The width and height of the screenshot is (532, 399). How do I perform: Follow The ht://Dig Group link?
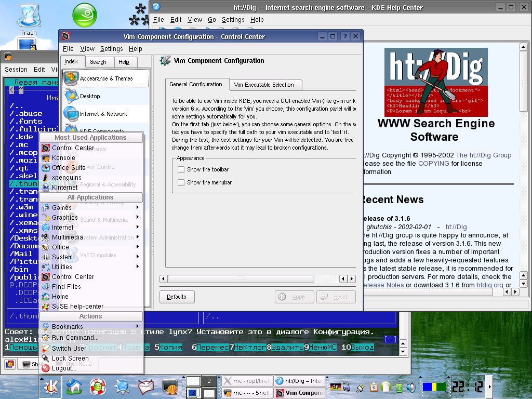pos(484,155)
